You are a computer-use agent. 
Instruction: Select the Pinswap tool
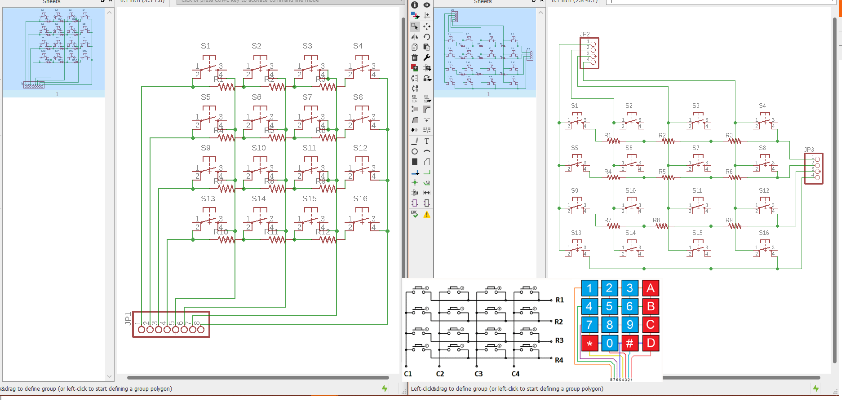(x=415, y=78)
